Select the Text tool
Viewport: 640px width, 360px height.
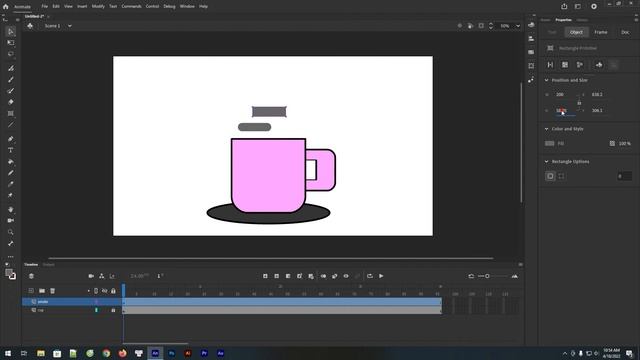pos(11,150)
